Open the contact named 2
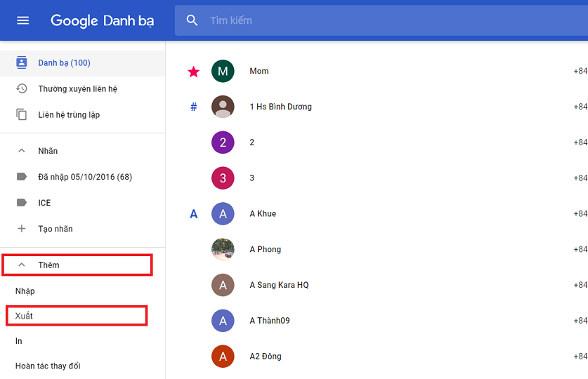 (252, 142)
